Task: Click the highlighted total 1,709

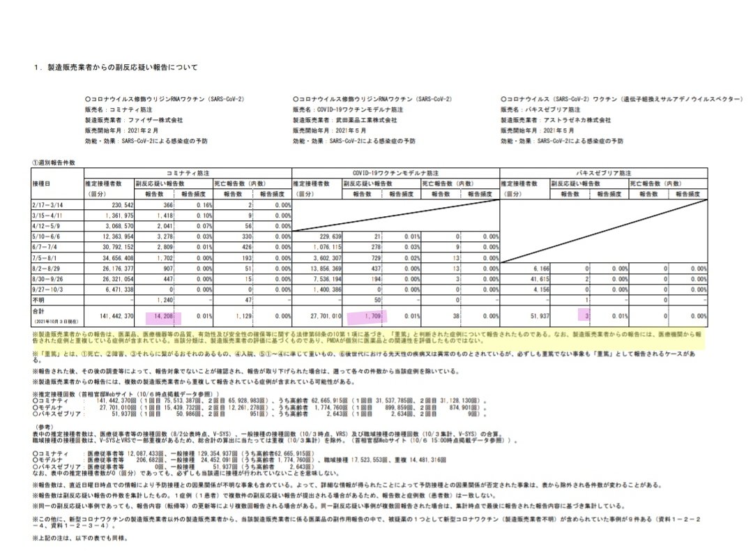Action: [x=372, y=316]
